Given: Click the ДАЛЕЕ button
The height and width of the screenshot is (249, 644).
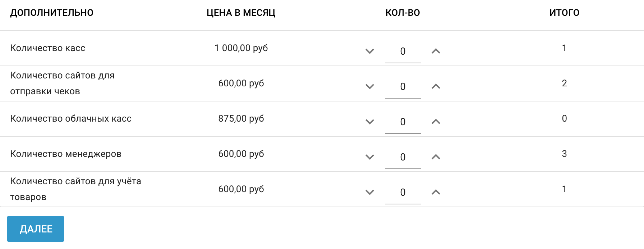Looking at the screenshot, I should tap(36, 229).
